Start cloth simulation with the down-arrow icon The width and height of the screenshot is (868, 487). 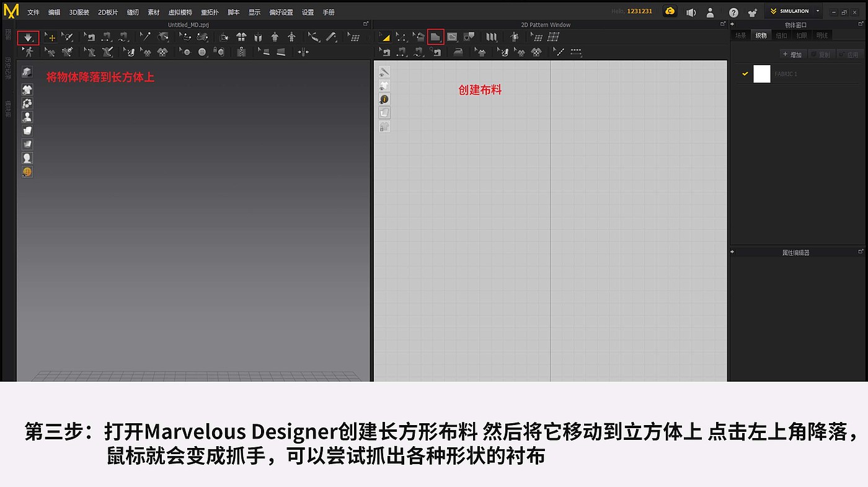(x=28, y=38)
